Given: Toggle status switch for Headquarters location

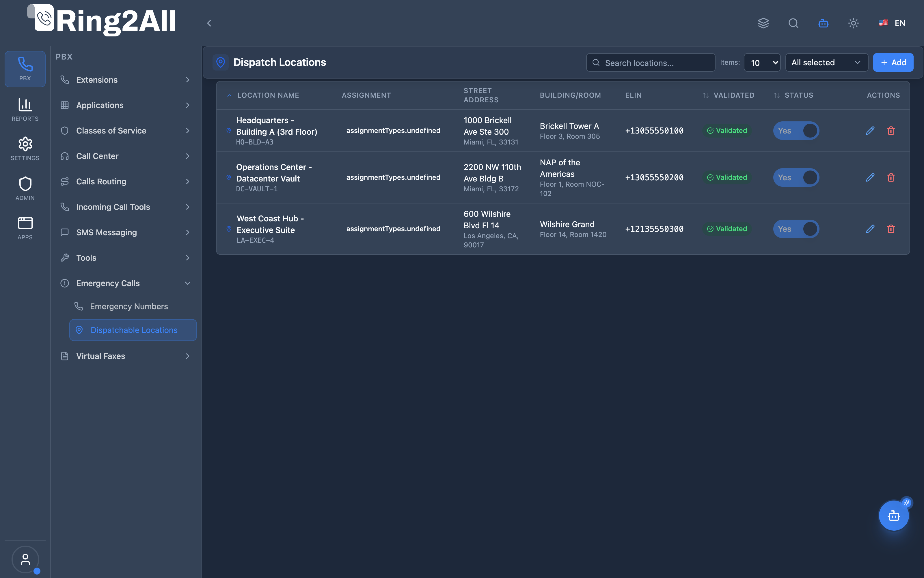Looking at the screenshot, I should [796, 131].
